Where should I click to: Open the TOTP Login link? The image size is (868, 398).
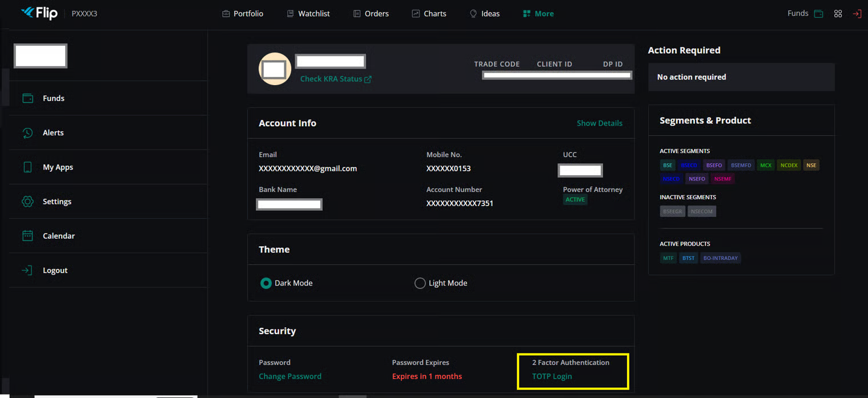tap(552, 376)
